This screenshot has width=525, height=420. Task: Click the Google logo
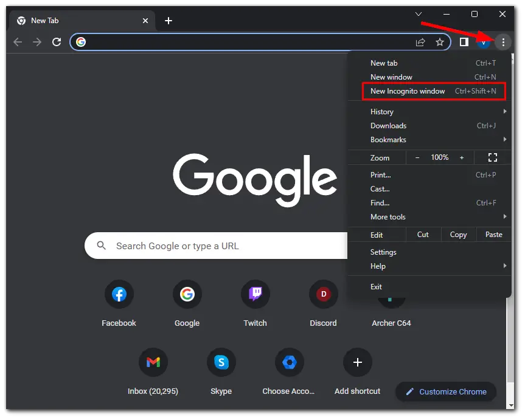coord(255,180)
